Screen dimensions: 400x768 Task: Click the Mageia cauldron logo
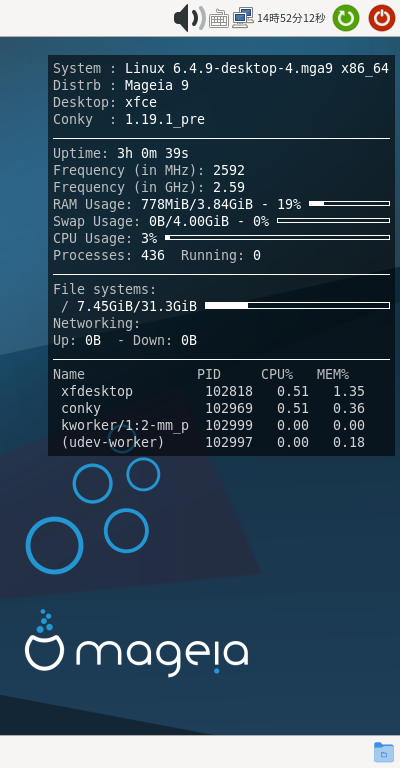coord(44,641)
